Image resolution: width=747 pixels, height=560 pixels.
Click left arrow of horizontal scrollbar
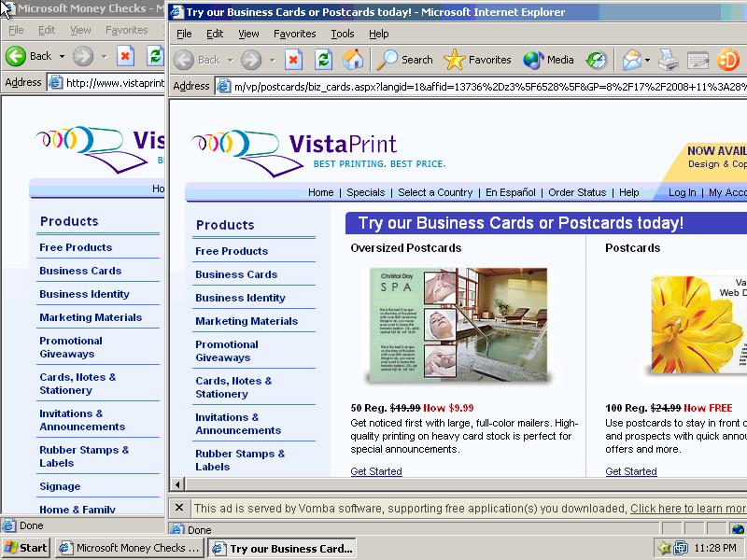pos(177,484)
